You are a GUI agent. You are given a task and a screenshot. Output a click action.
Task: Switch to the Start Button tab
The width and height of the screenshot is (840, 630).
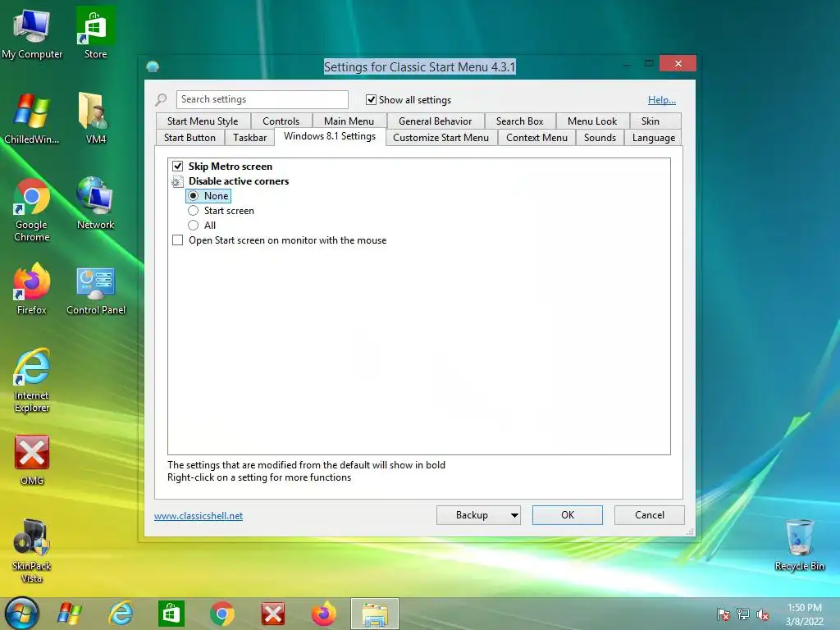[189, 138]
